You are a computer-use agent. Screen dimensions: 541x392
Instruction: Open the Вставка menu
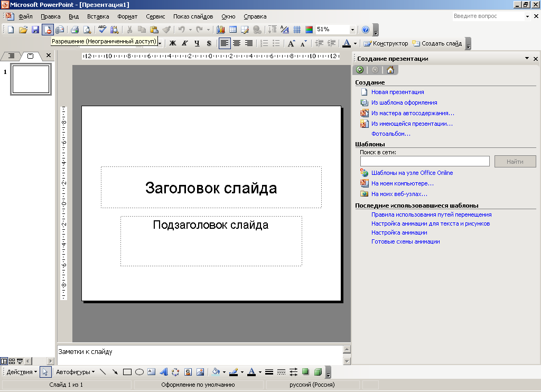pyautogui.click(x=98, y=16)
